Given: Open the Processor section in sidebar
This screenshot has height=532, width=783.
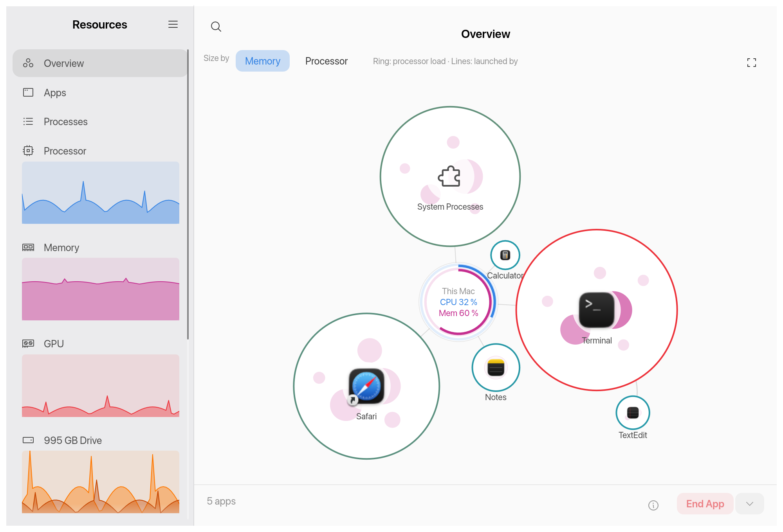Looking at the screenshot, I should click(x=65, y=151).
